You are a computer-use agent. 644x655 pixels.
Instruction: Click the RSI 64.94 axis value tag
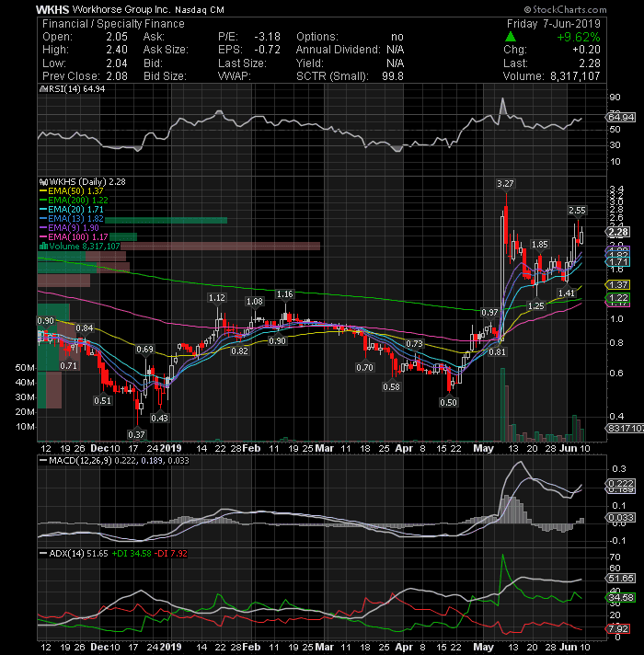621,118
